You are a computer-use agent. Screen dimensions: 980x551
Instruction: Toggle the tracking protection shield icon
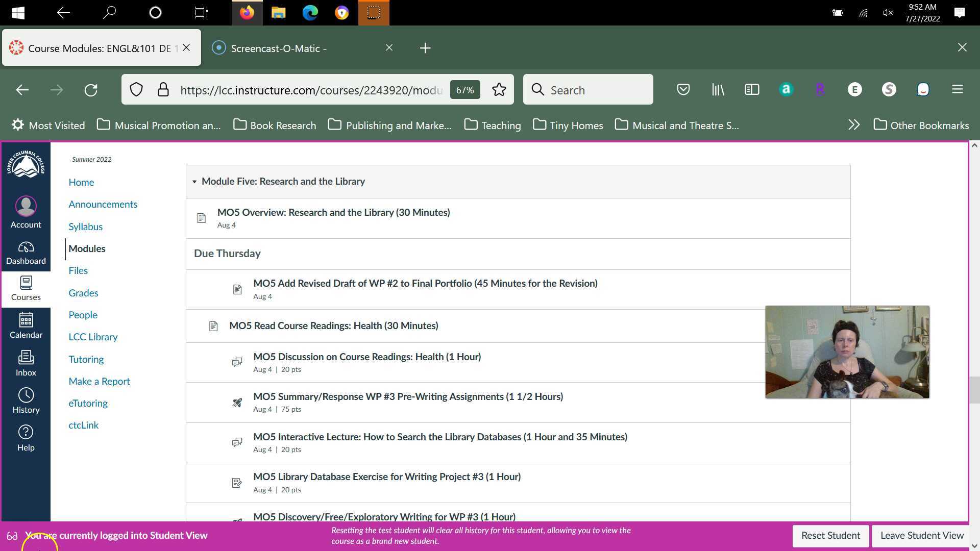pyautogui.click(x=136, y=89)
